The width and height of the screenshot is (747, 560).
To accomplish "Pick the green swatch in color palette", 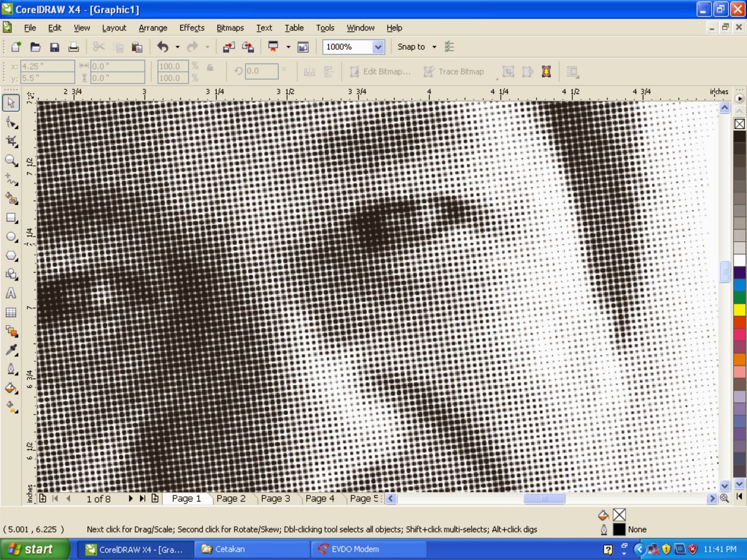I will (740, 297).
